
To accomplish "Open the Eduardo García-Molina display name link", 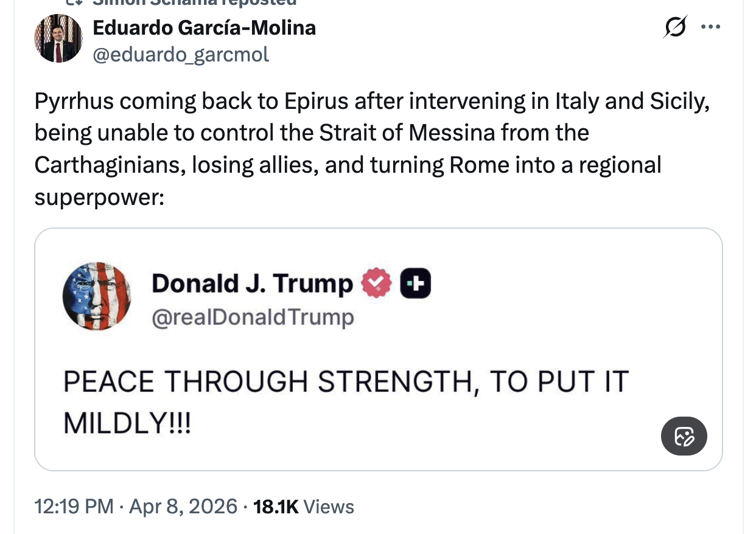I will pyautogui.click(x=204, y=27).
